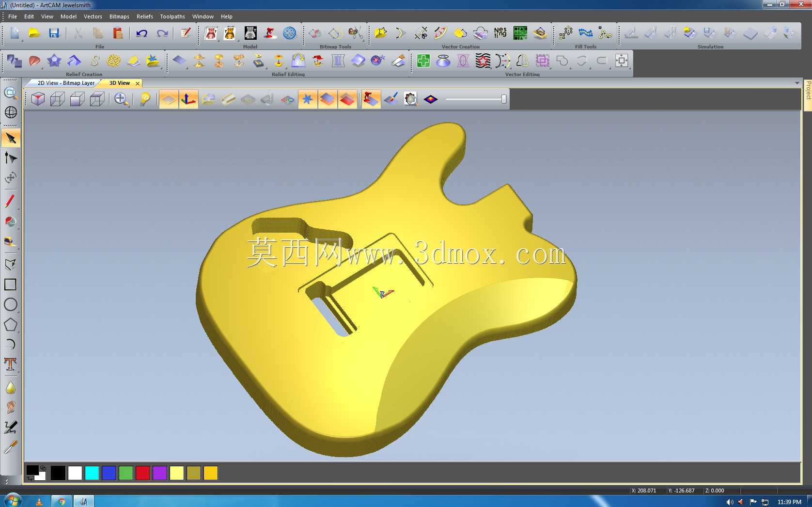Image resolution: width=812 pixels, height=507 pixels.
Task: Click the X: 208.071 coordinate readout
Action: 644,491
